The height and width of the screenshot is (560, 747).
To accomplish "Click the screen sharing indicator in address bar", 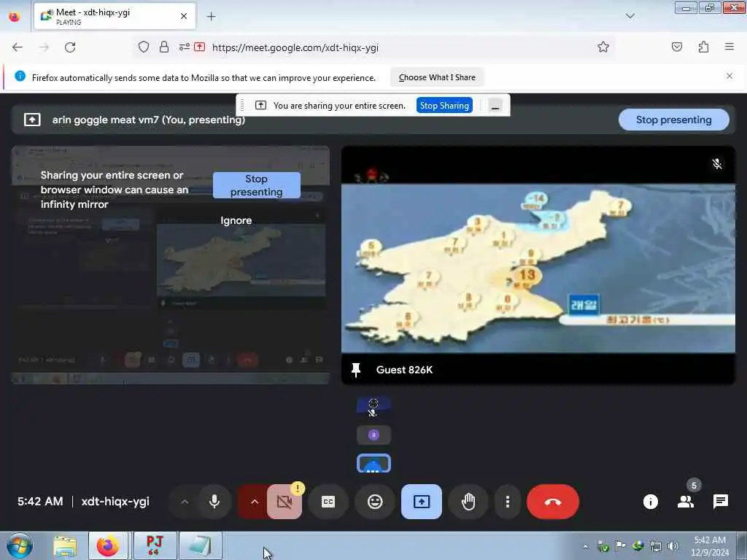I will coord(200,47).
